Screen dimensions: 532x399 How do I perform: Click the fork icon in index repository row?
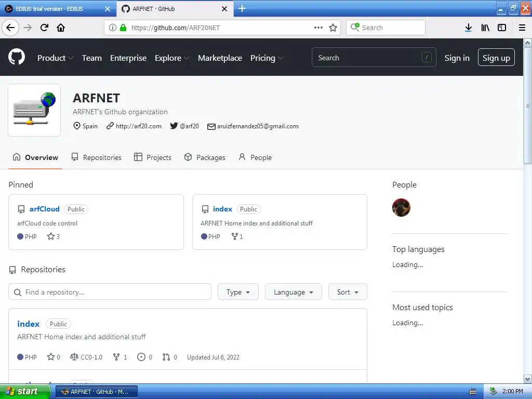(116, 357)
